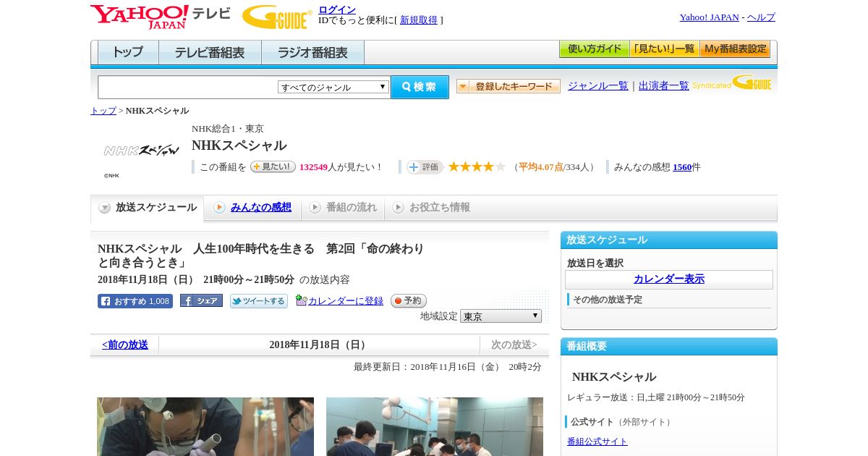Click the レギュラー放送 schedule text

pyautogui.click(x=656, y=397)
